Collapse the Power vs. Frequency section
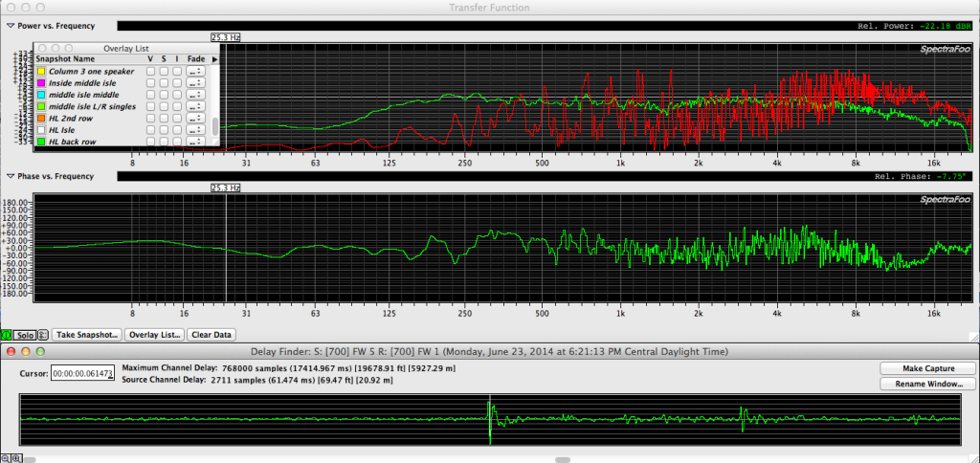Viewport: 980px width, 463px height. (x=11, y=24)
